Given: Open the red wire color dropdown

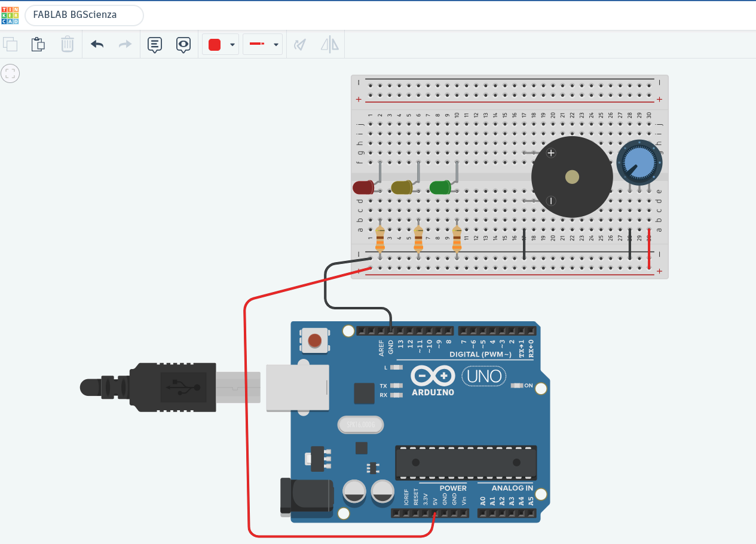Looking at the screenshot, I should 221,44.
